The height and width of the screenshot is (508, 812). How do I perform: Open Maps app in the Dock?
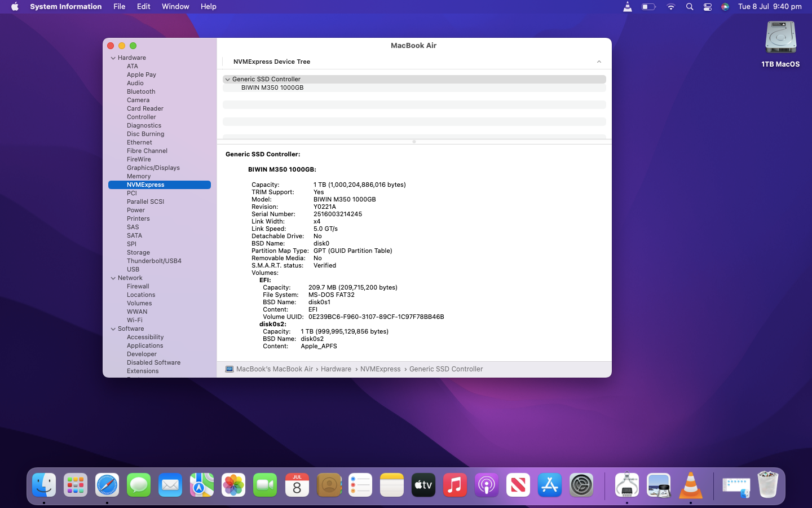[x=202, y=485]
